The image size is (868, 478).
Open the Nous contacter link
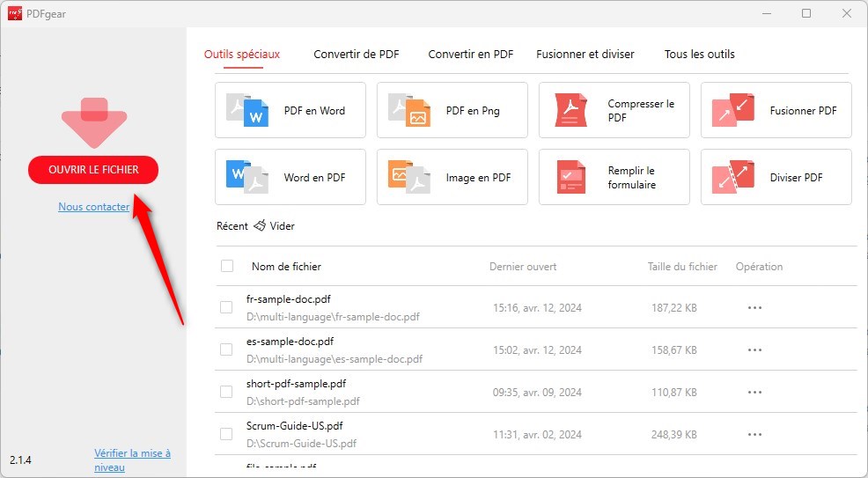tap(94, 207)
